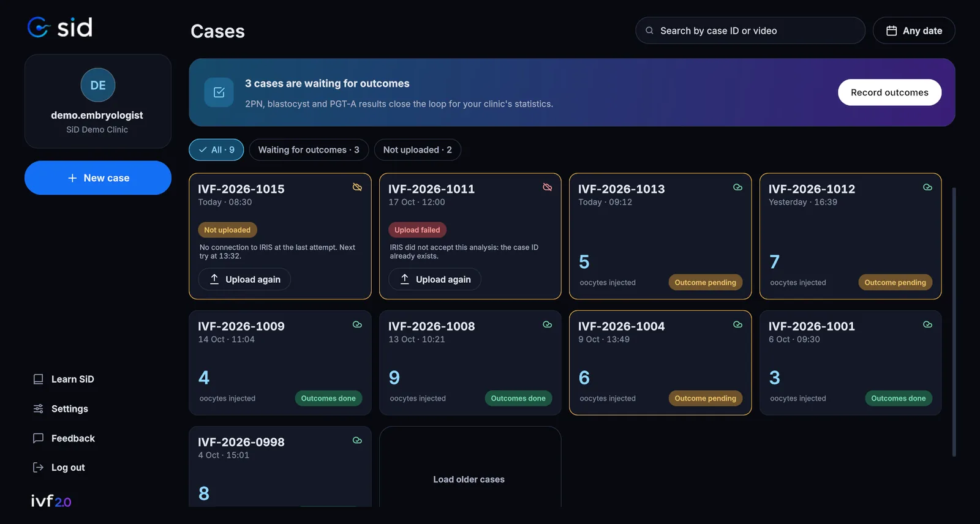Click cloud-off icon on IVF-2026-1015 card
This screenshot has width=980, height=524.
[x=357, y=187]
